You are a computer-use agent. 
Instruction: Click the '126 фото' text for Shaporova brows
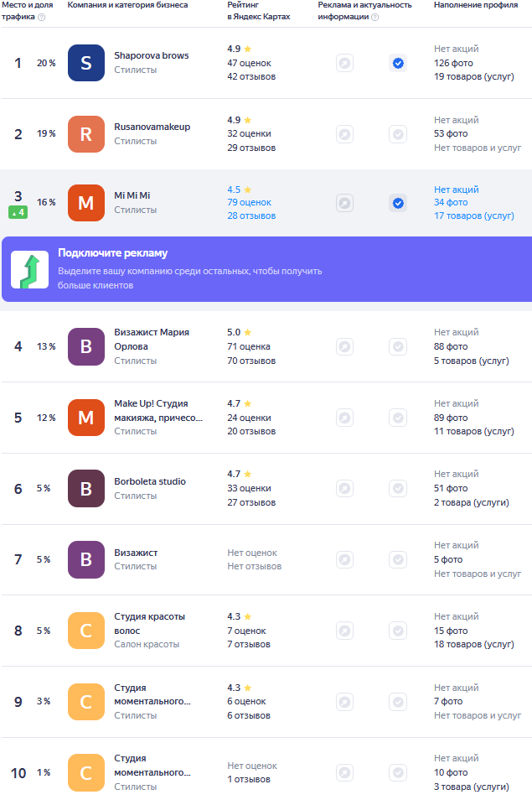[x=453, y=63]
